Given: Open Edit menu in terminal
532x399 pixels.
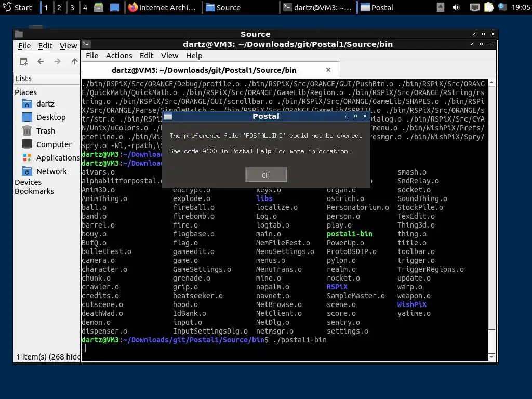Looking at the screenshot, I should point(146,56).
